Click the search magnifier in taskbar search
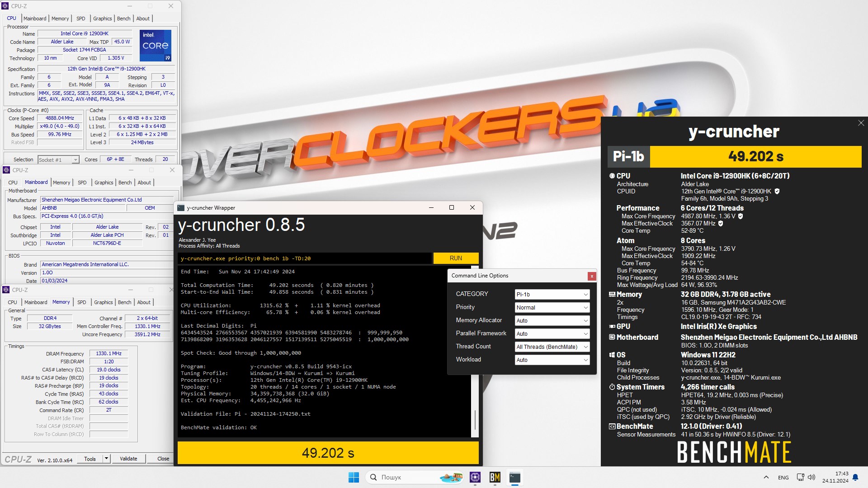This screenshot has height=488, width=868. coord(373,477)
